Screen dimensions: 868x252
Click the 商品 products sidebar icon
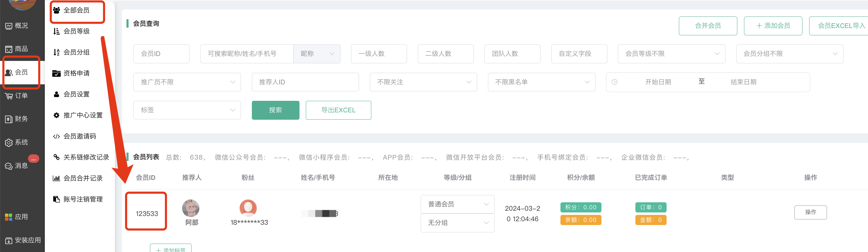pos(9,49)
